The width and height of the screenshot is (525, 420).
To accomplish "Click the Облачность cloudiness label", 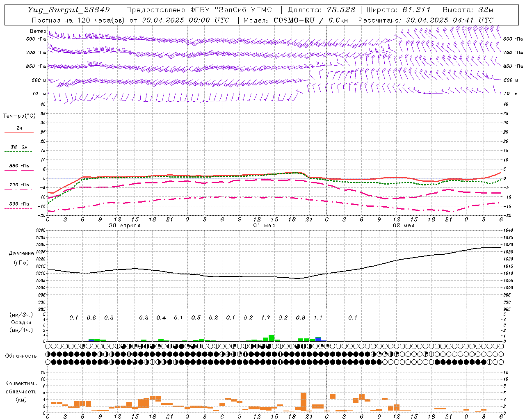I will click(x=21, y=356).
